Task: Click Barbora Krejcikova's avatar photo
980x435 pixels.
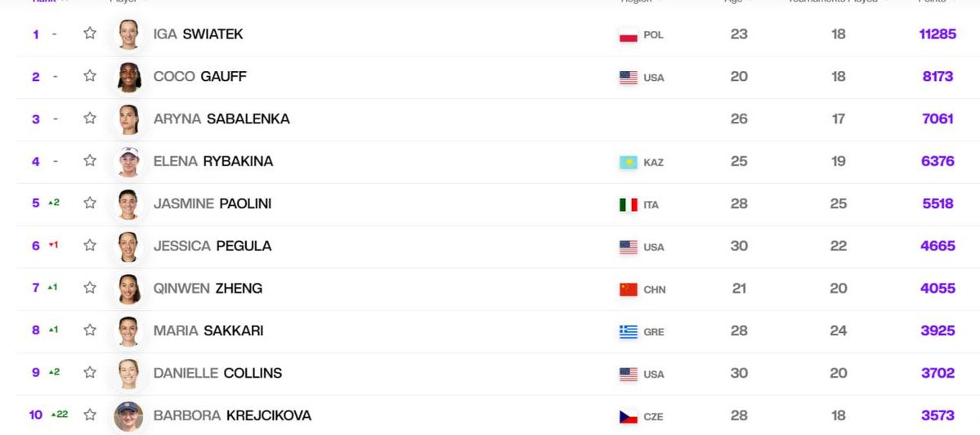Action: pyautogui.click(x=128, y=416)
